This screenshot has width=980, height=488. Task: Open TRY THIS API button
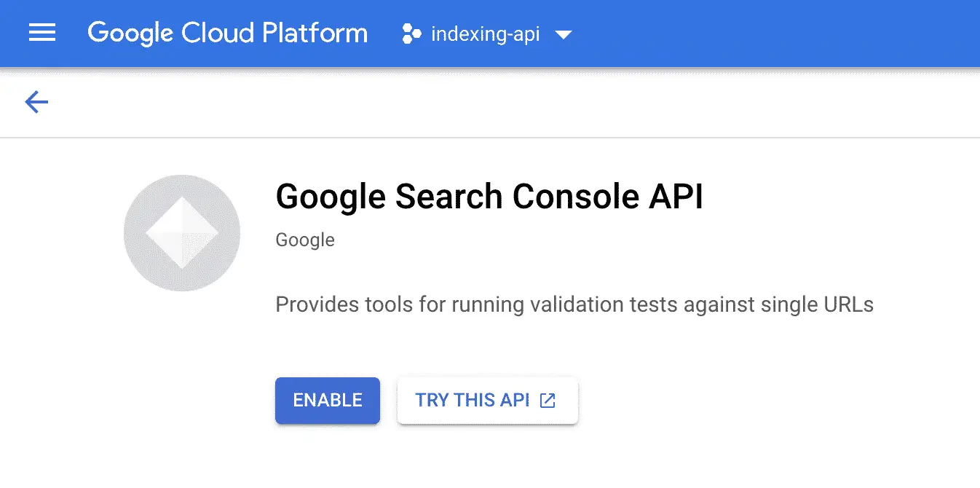tap(487, 400)
